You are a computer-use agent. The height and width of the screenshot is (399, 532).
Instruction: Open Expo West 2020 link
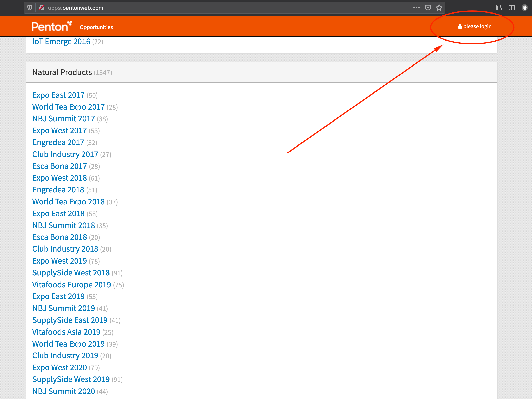pos(59,368)
